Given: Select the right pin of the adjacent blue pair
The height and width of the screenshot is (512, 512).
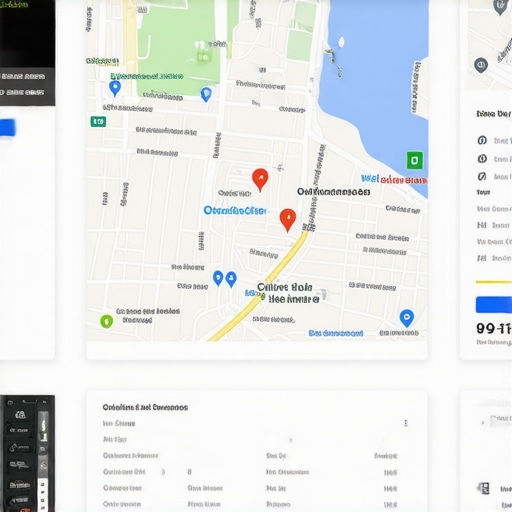Looking at the screenshot, I should [231, 279].
